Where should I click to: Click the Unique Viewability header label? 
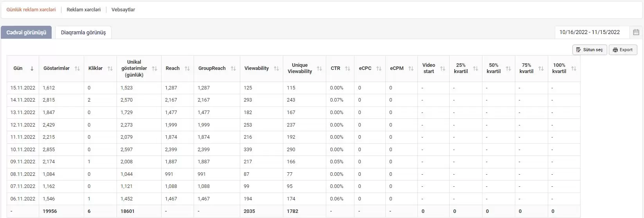(300, 68)
